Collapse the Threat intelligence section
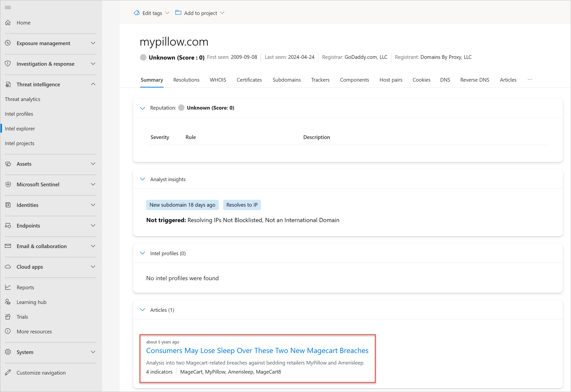 pos(93,84)
